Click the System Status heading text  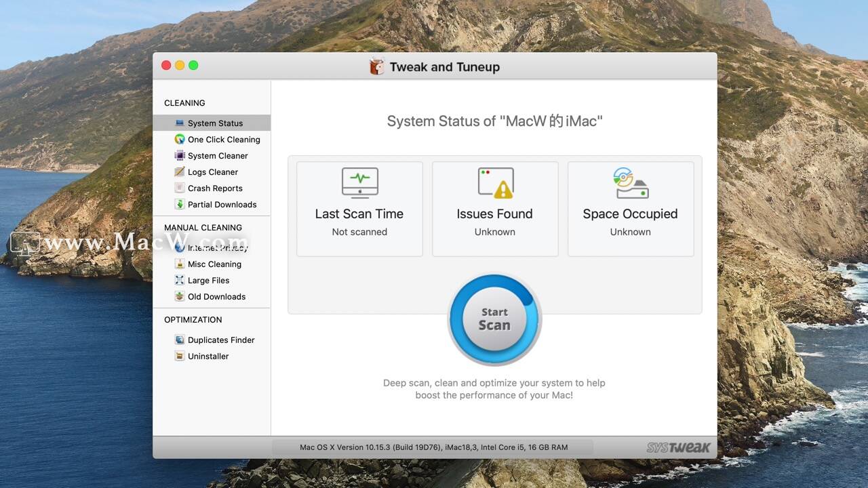[x=494, y=121]
